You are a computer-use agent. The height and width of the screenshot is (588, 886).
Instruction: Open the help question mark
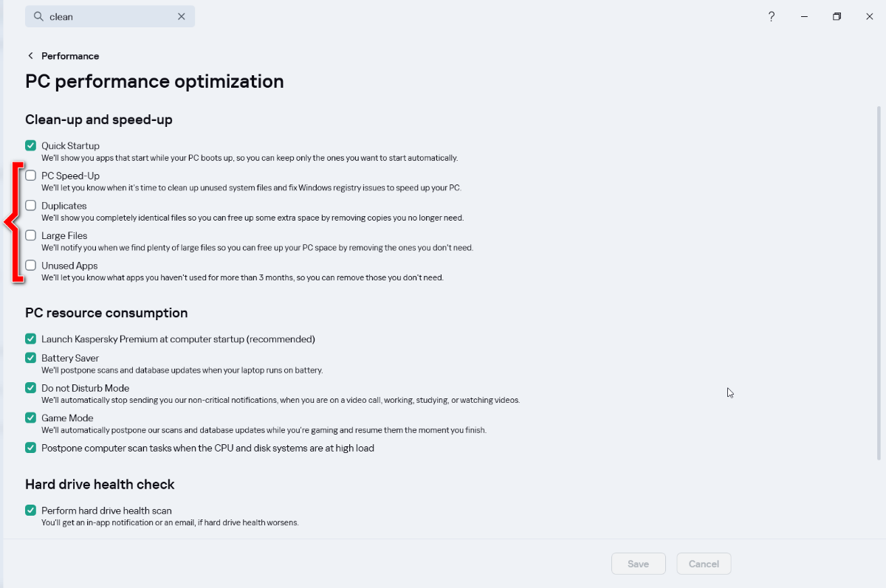tap(772, 16)
